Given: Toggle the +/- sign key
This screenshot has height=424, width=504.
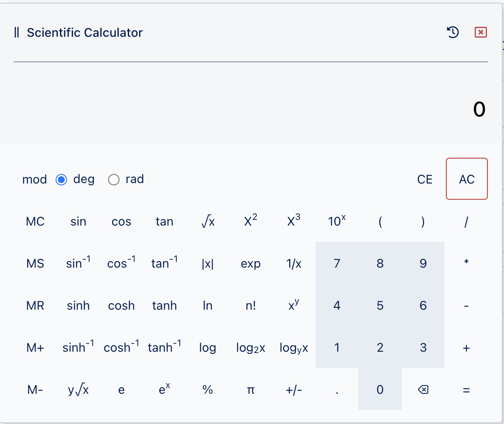Looking at the screenshot, I should coord(294,389).
